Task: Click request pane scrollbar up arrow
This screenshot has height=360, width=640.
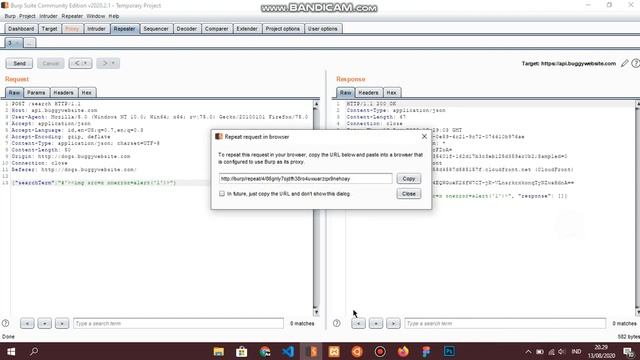Action: pos(316,104)
